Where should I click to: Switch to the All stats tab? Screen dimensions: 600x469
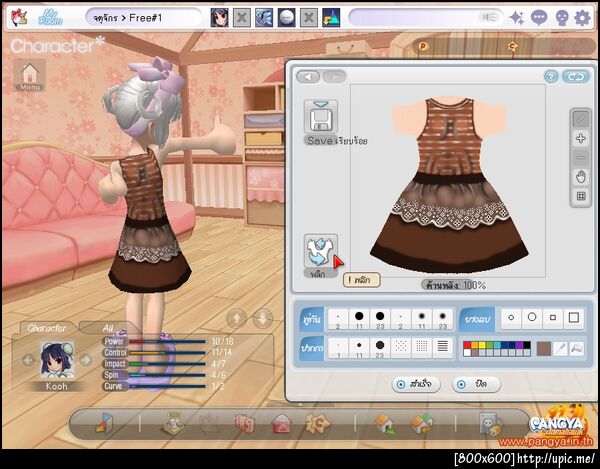click(x=108, y=328)
